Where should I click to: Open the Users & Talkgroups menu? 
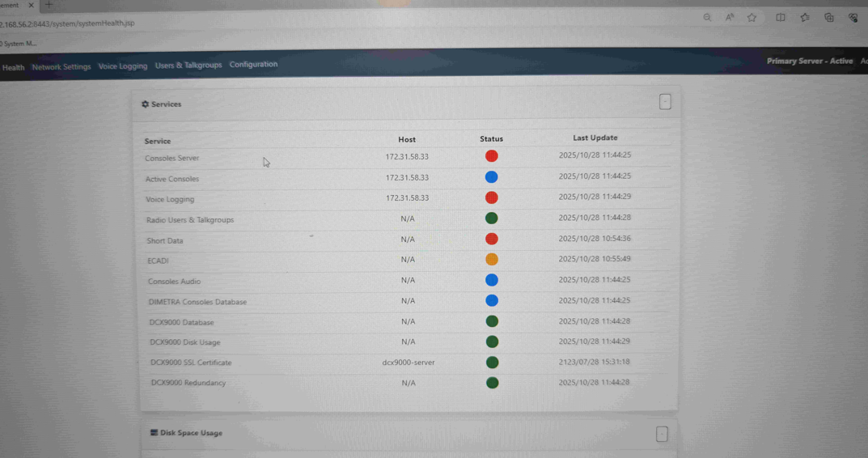point(188,66)
